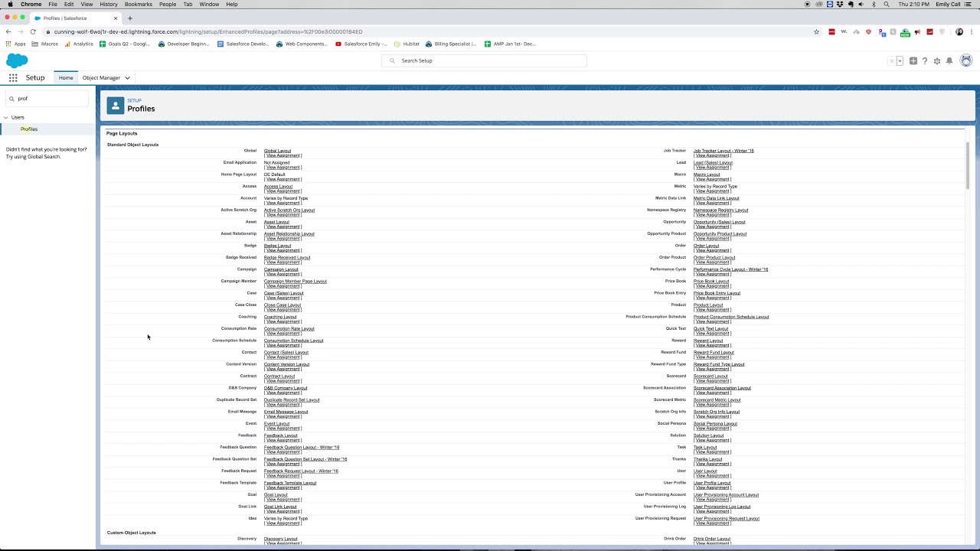Bookmark this page with the star icon
Image resolution: width=980 pixels, height=551 pixels.
pyautogui.click(x=817, y=31)
